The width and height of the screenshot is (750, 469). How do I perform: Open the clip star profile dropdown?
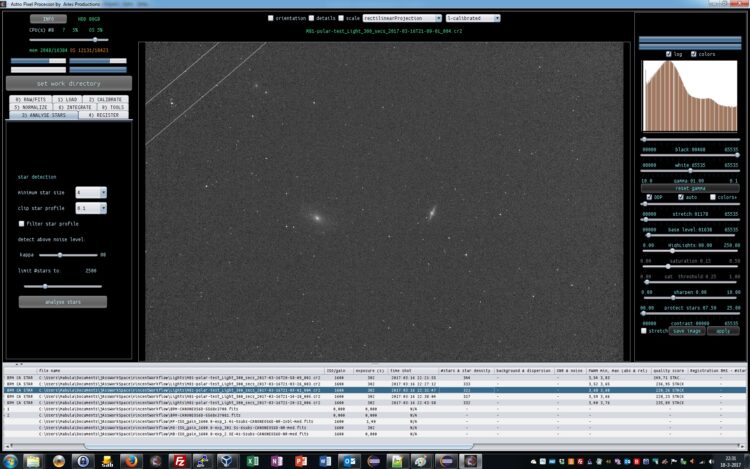click(91, 208)
